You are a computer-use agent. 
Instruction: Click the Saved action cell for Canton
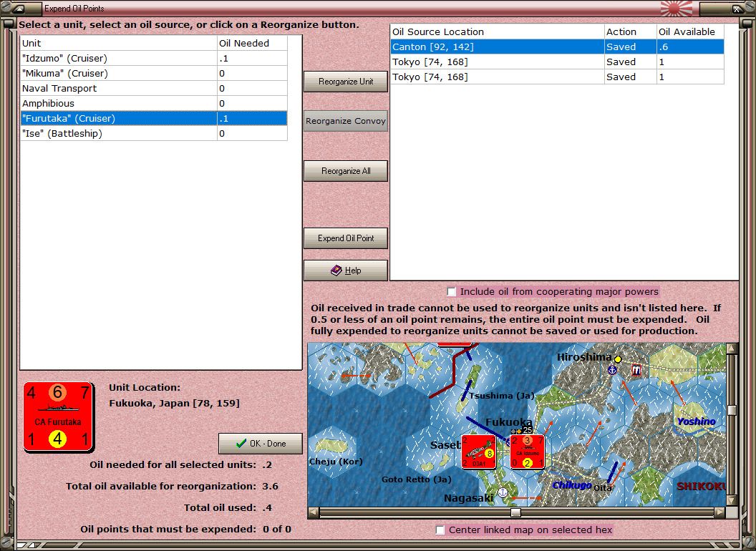(631, 47)
